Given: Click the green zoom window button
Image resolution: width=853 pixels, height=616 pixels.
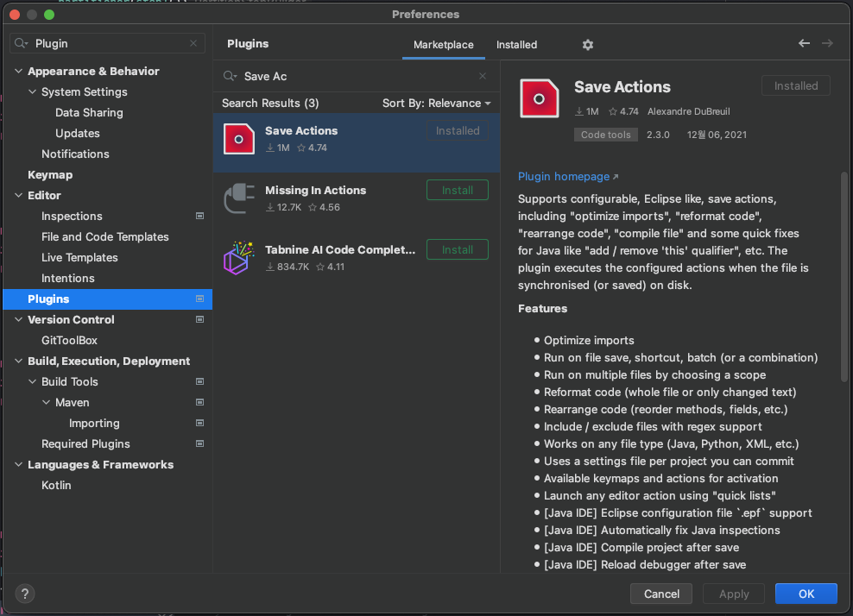Looking at the screenshot, I should pyautogui.click(x=49, y=15).
